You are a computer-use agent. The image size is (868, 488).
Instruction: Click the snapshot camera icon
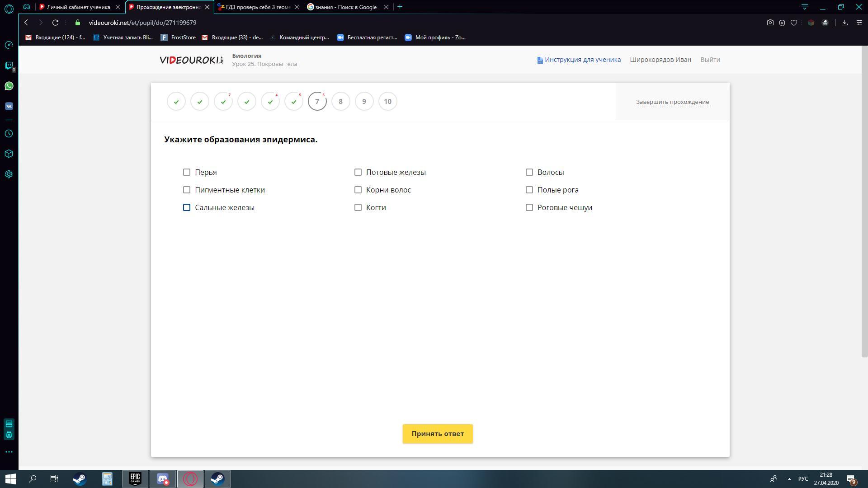pos(770,23)
